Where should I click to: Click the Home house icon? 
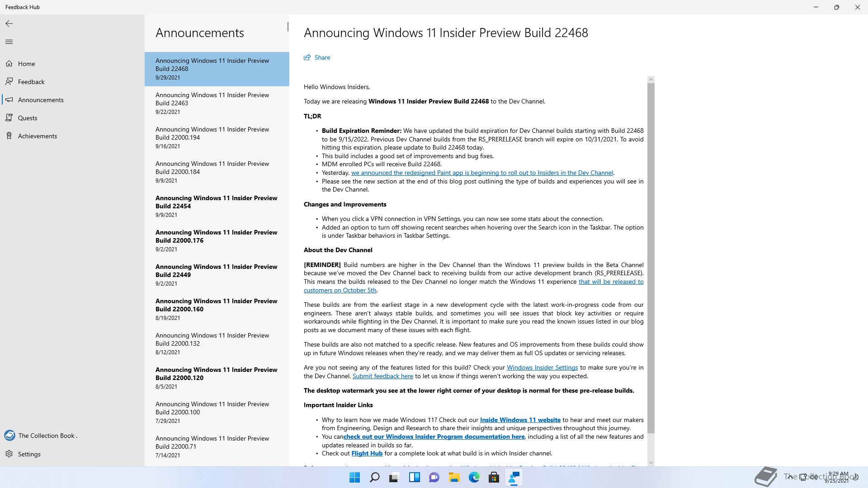coord(9,64)
